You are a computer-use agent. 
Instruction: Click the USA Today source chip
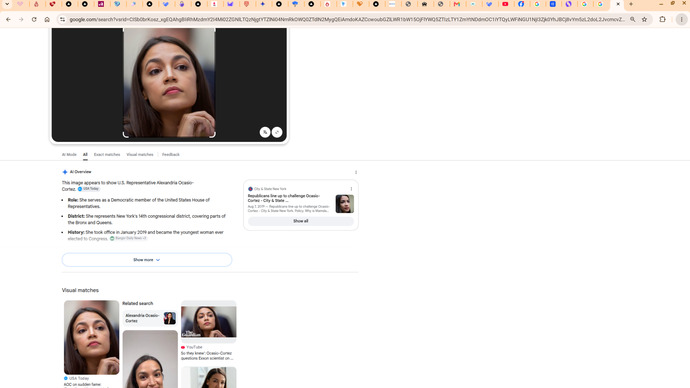[x=88, y=189]
